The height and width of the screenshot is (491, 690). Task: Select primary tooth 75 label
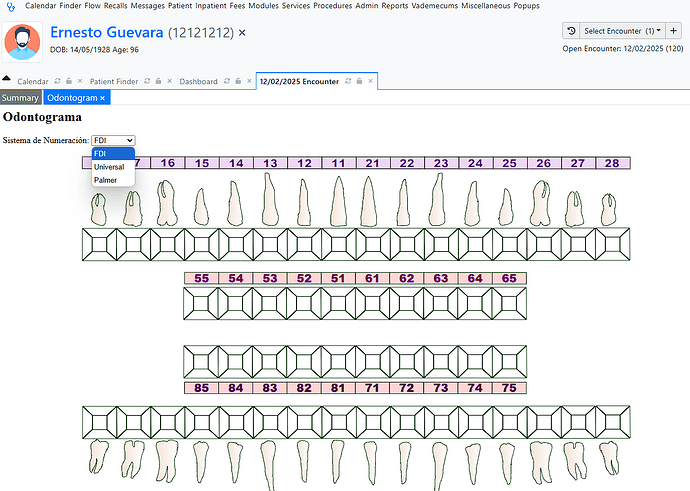click(x=509, y=388)
